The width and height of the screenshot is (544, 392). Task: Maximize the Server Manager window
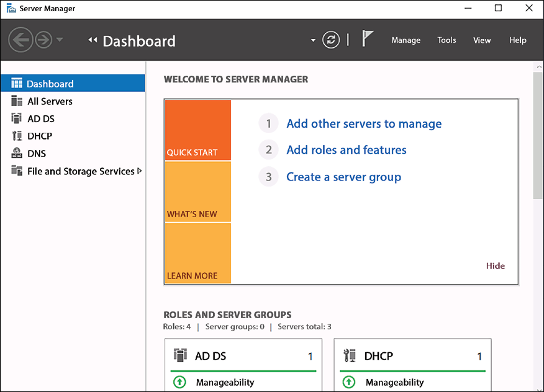pos(498,8)
